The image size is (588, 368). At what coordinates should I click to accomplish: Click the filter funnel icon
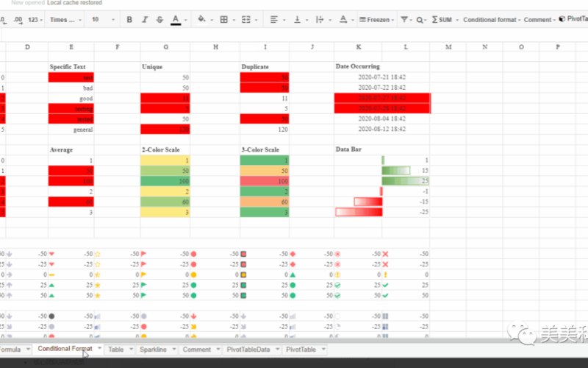[404, 20]
